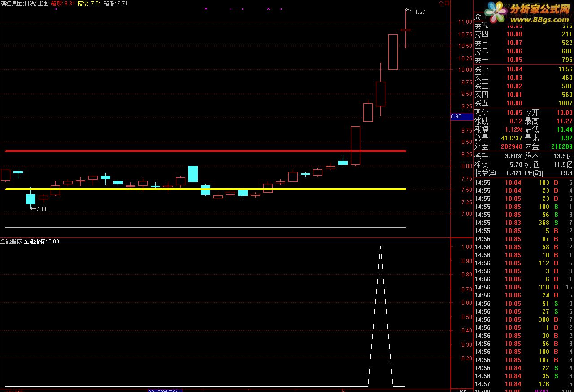
Task: Click the 现价 10.85 current price value
Action: pyautogui.click(x=514, y=112)
